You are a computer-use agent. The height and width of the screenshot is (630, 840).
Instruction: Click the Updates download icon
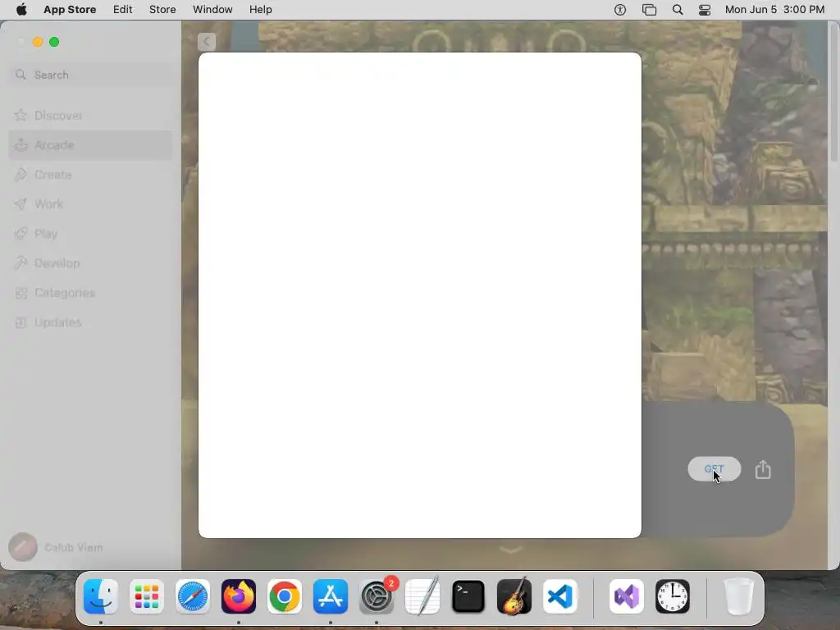point(21,322)
